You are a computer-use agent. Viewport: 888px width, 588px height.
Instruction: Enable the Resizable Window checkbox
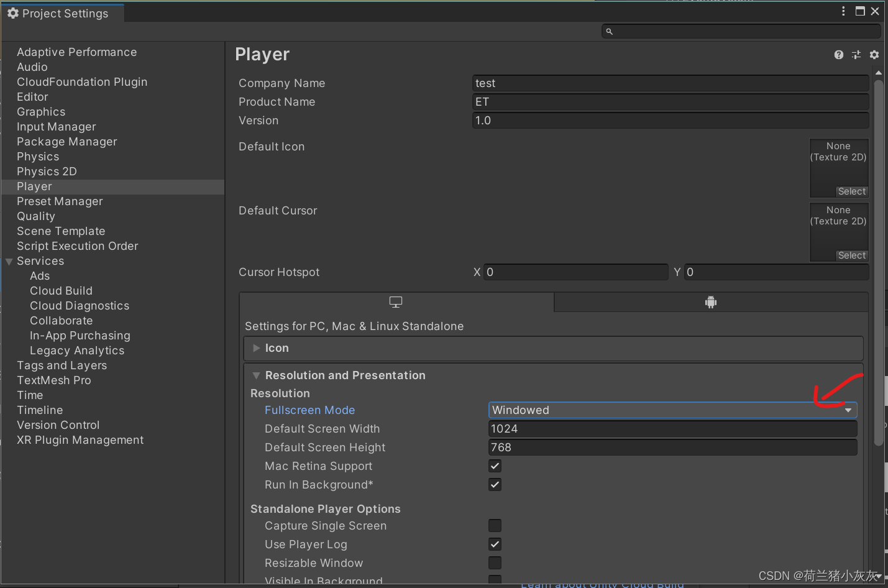495,563
